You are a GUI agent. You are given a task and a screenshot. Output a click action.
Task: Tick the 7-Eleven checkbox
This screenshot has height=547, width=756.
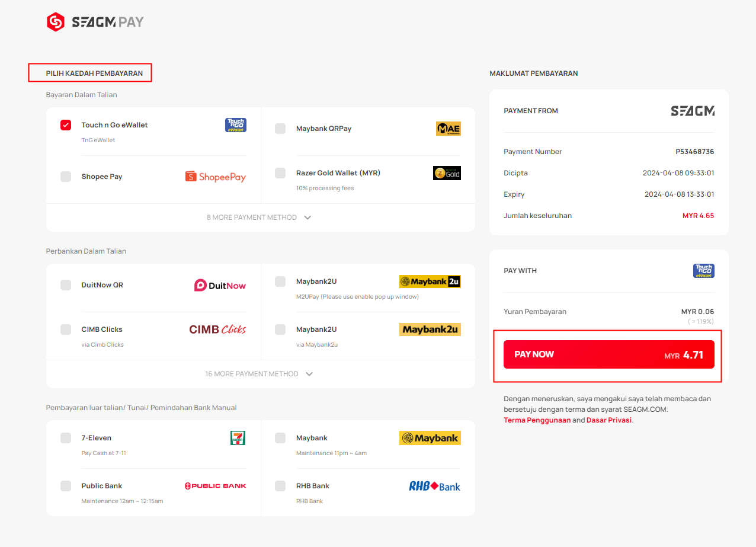tap(66, 438)
